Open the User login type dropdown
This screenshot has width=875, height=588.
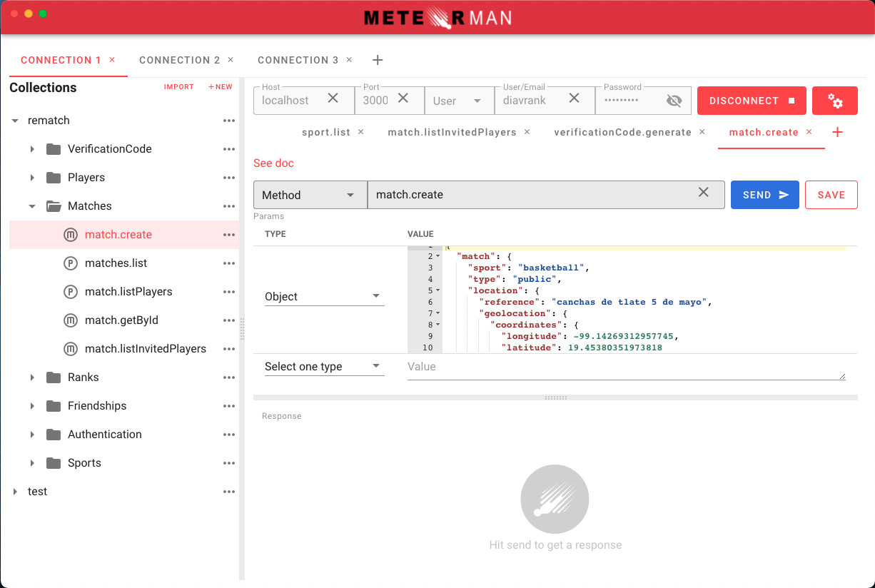coord(459,101)
